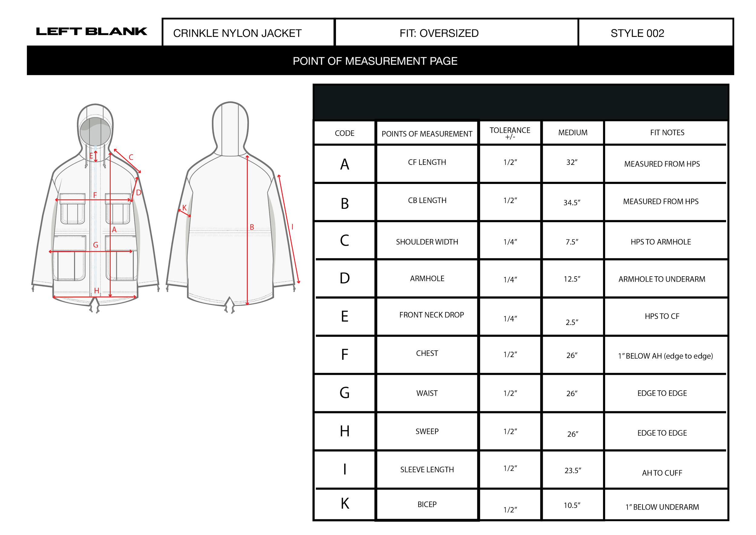Click the 32" medium value
Viewport: 756px width, 535px height.
572,162
